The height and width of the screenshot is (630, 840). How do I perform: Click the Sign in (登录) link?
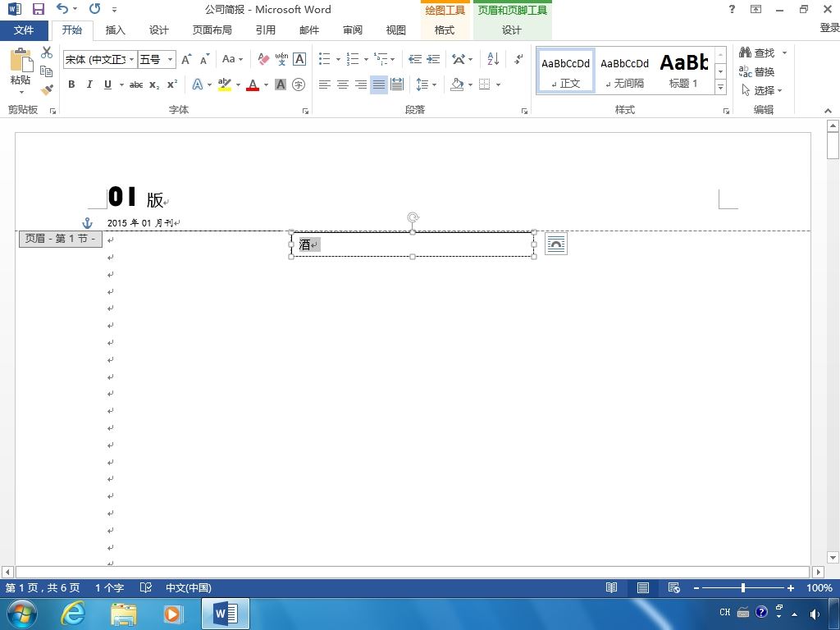[x=829, y=28]
